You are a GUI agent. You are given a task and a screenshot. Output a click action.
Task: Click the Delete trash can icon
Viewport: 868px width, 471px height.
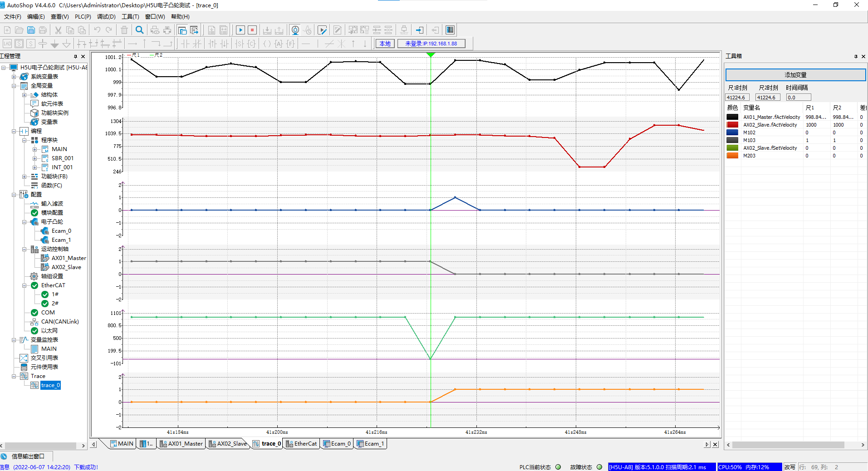[124, 30]
